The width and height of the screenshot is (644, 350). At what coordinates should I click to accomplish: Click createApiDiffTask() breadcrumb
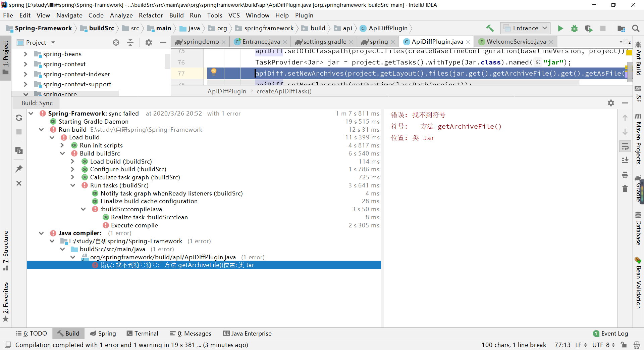tap(284, 91)
